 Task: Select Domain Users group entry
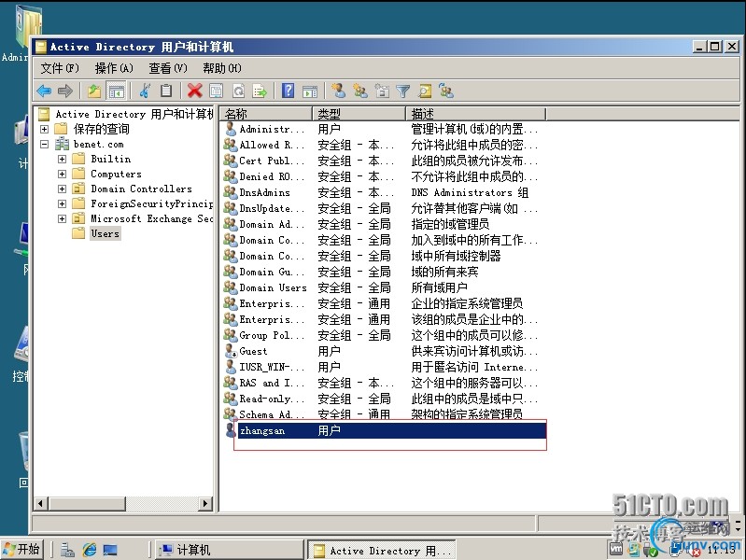pyautogui.click(x=273, y=287)
